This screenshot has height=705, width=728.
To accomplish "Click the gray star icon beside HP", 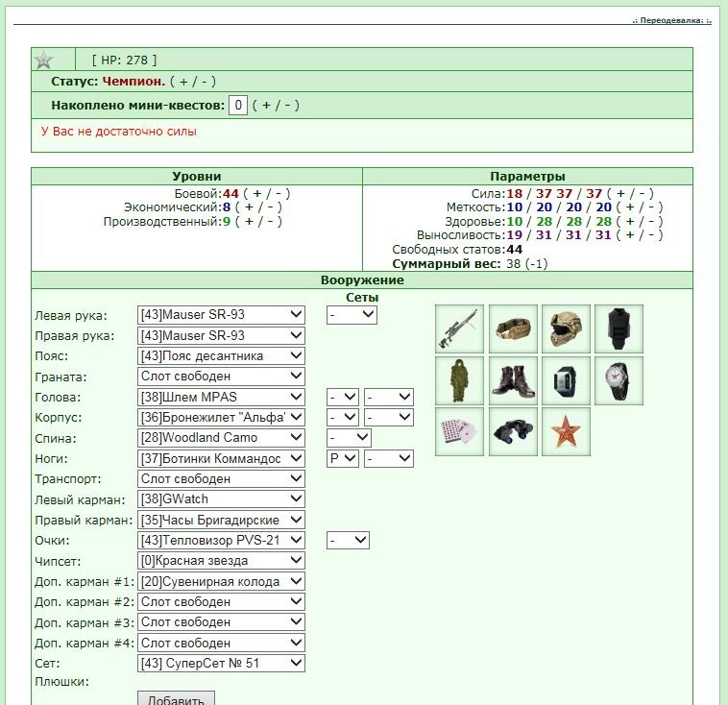I will coord(43,60).
